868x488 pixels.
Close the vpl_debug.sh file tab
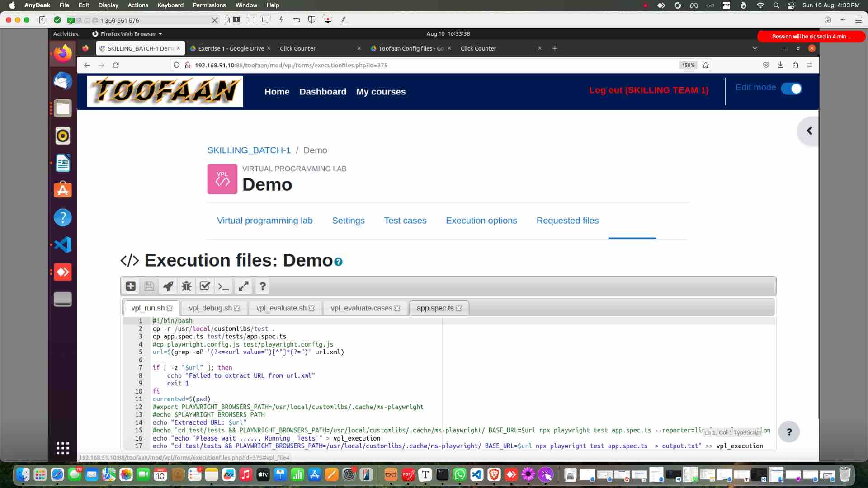(x=237, y=308)
